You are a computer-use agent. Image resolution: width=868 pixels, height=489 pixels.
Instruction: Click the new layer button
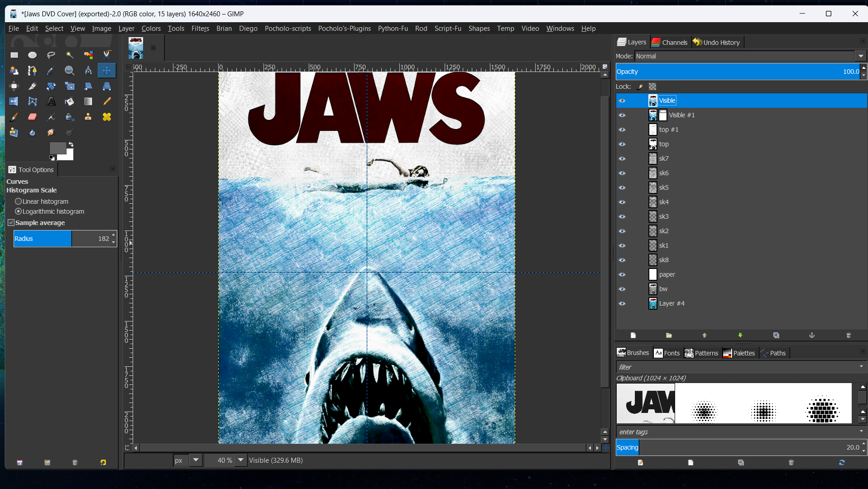pos(633,335)
